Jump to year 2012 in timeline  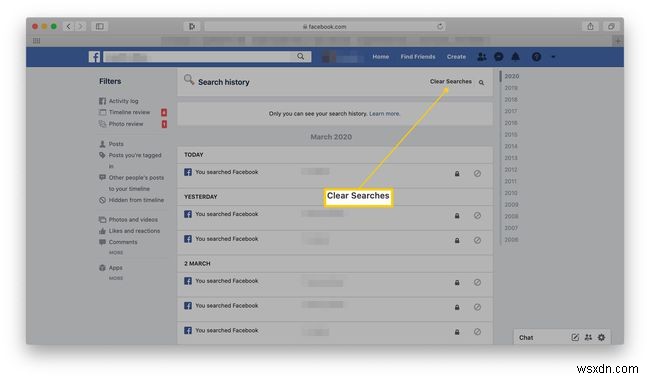click(x=511, y=170)
